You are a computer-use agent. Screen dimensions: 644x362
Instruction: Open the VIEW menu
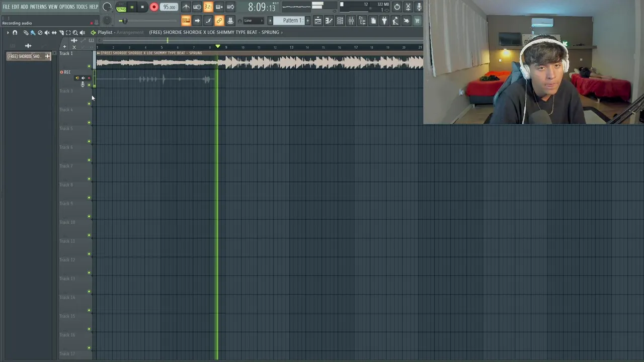click(53, 7)
